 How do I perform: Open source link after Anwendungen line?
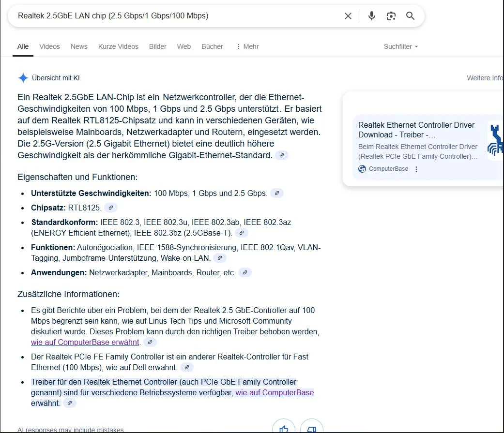click(x=245, y=272)
